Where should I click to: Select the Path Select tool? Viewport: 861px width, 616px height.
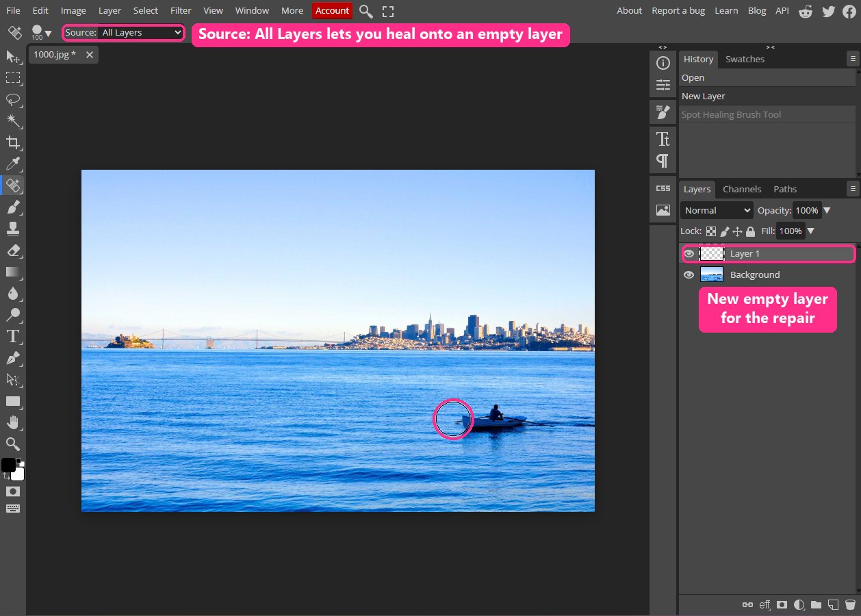point(13,379)
